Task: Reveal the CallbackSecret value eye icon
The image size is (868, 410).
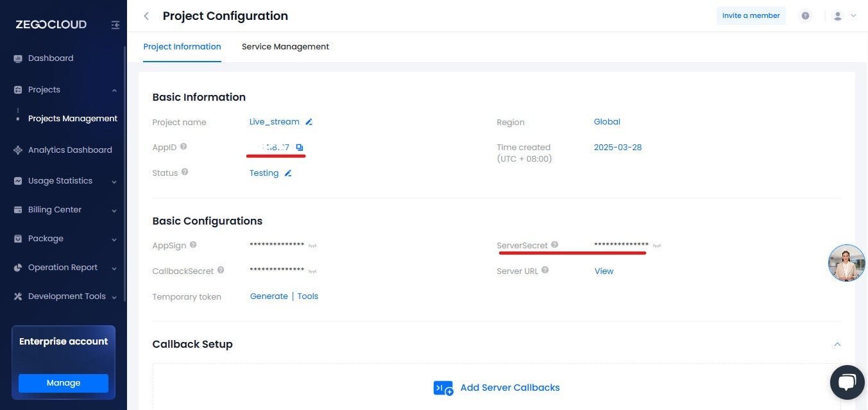Action: point(312,271)
